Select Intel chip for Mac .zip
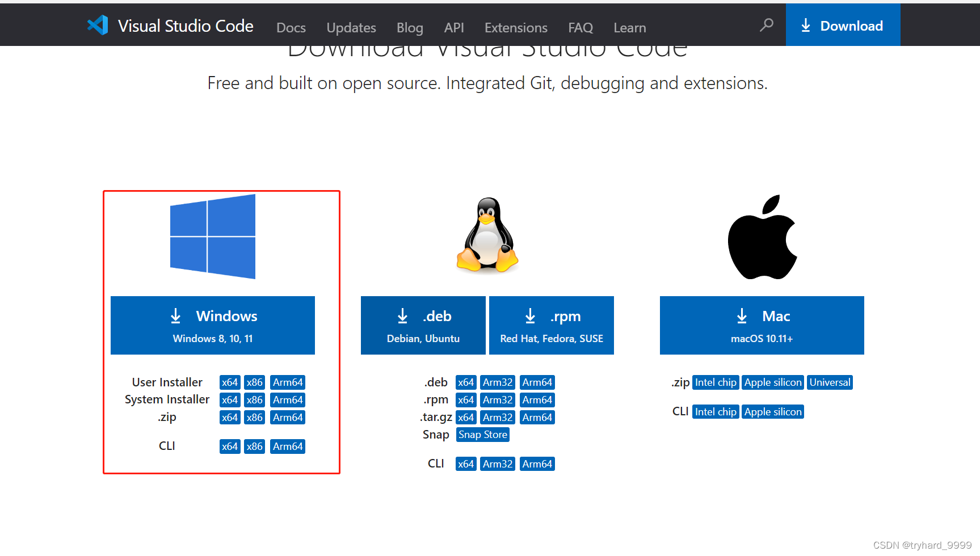This screenshot has height=556, width=980. (716, 382)
